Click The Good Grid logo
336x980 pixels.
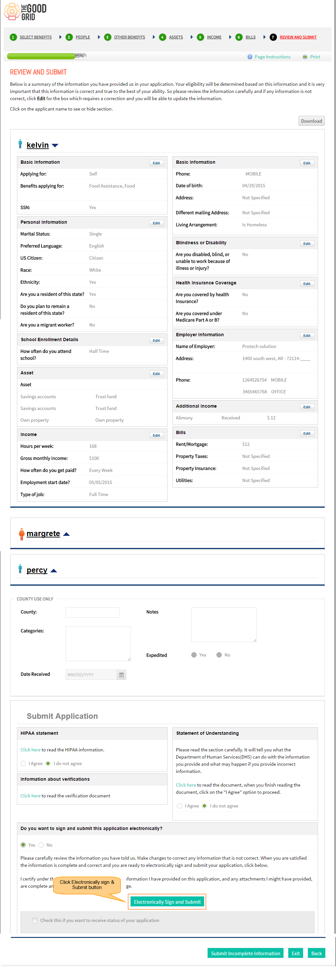click(25, 12)
